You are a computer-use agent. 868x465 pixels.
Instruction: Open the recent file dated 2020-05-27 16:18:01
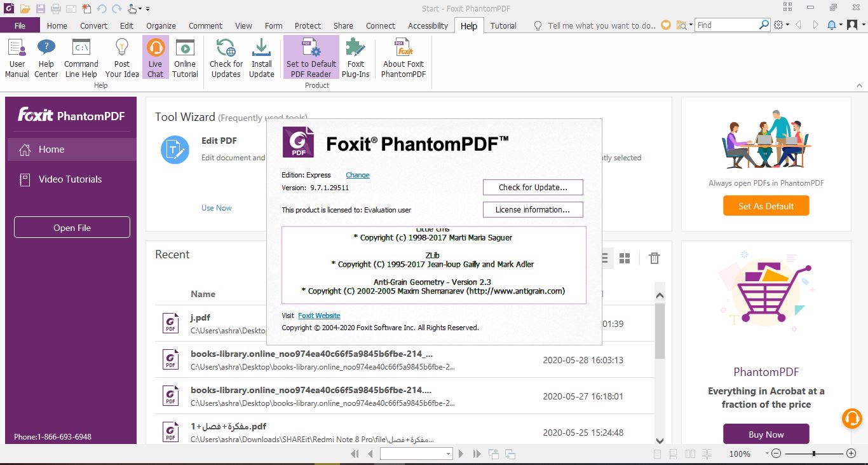click(405, 396)
